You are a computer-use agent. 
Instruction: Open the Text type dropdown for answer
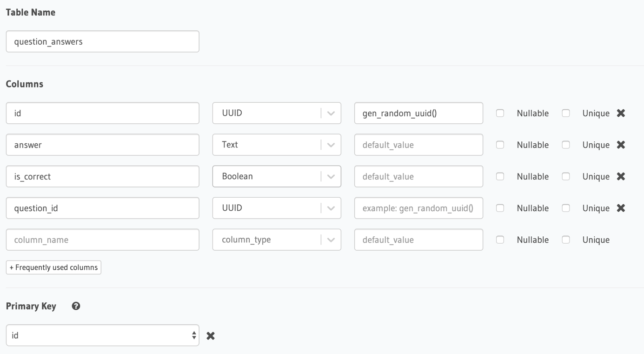point(277,145)
